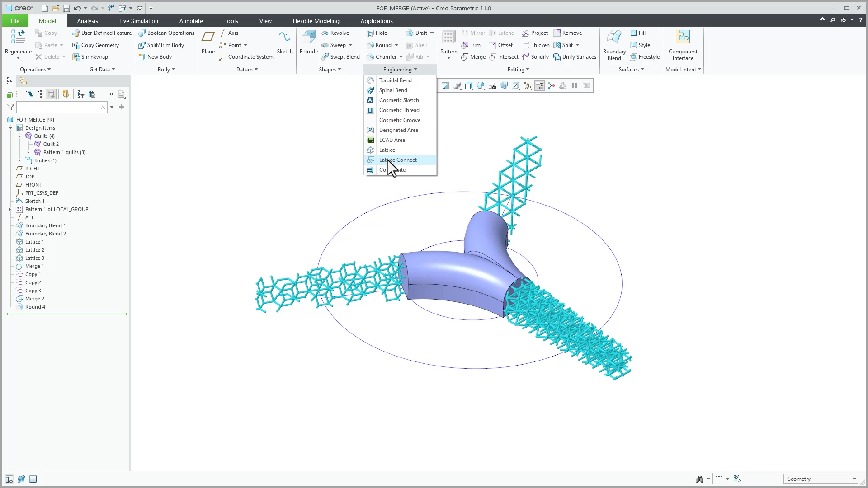Open the Round tool dropdown arrow

[x=396, y=45]
